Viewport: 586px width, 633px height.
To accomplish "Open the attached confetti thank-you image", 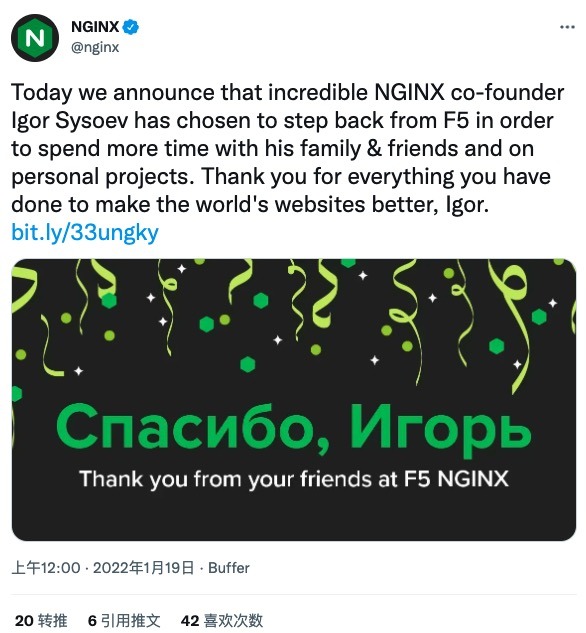I will click(x=293, y=400).
